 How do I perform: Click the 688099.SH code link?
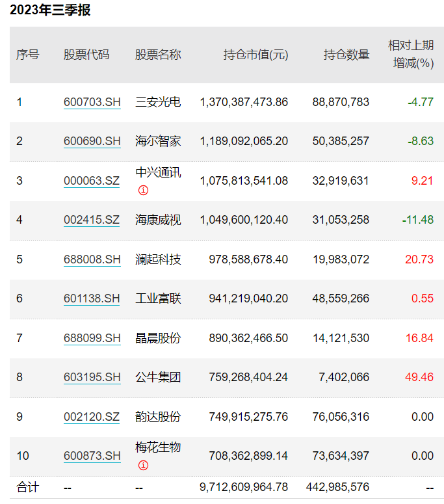click(x=92, y=338)
